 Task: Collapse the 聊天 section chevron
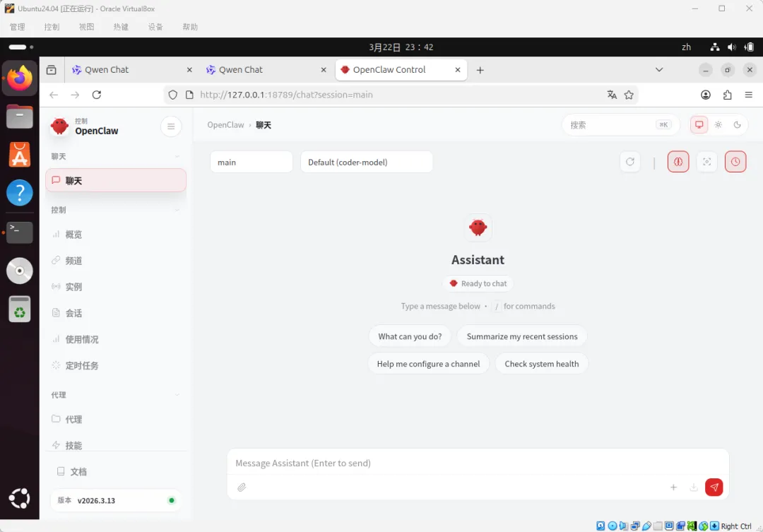[x=177, y=157]
